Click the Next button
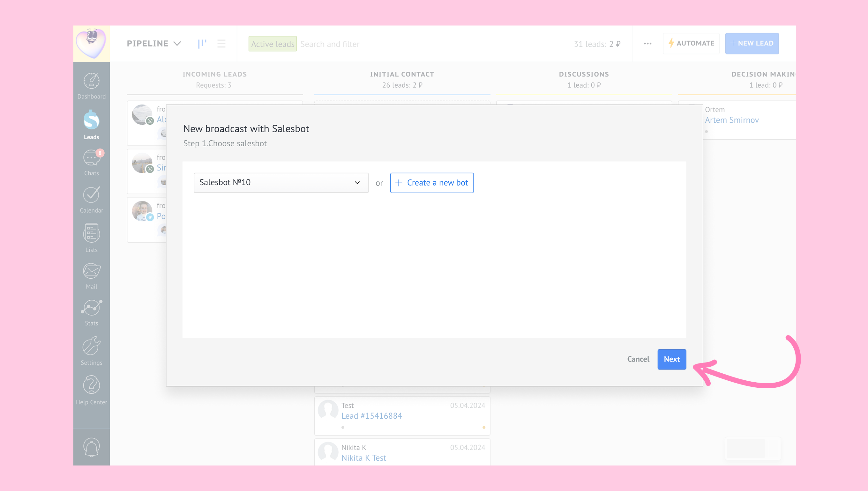 click(x=672, y=359)
